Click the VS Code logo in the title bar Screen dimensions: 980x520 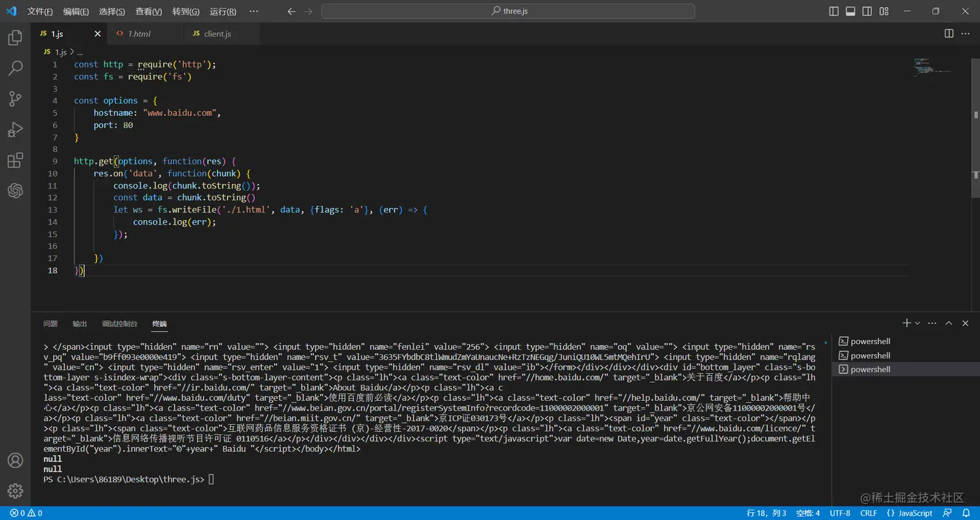[11, 11]
